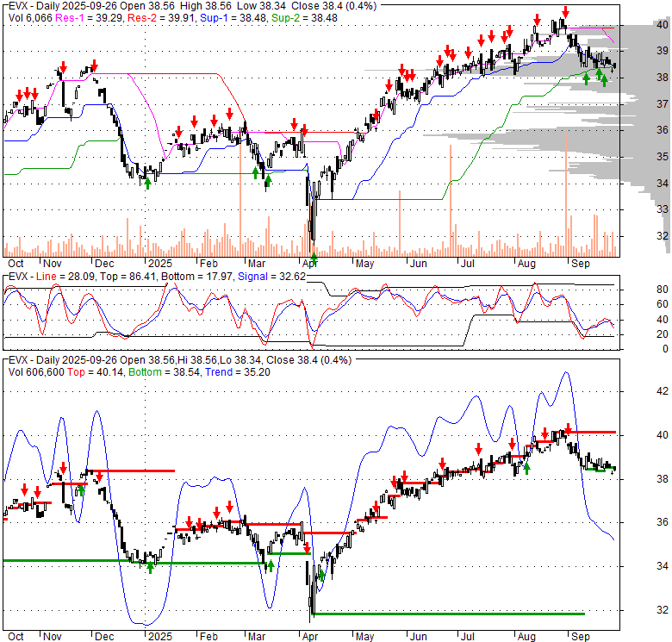672x642 pixels.
Task: Click the 'Bottom = 17.97' oscillator label
Action: 197,277
